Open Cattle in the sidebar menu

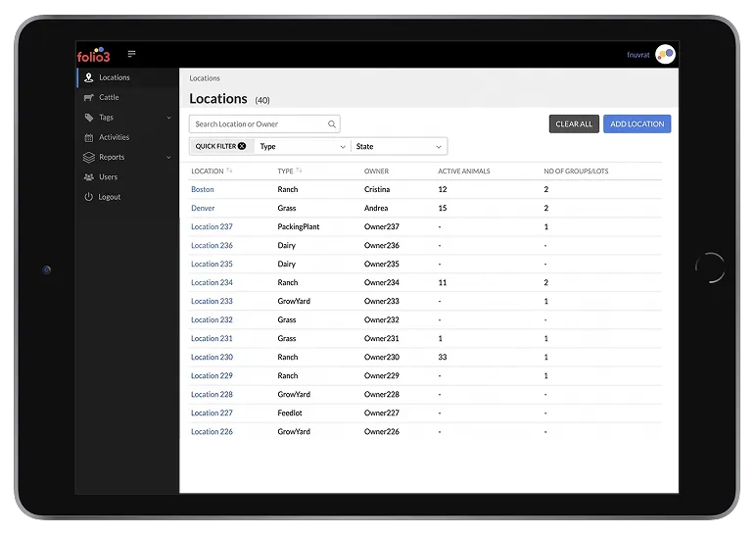pos(127,97)
